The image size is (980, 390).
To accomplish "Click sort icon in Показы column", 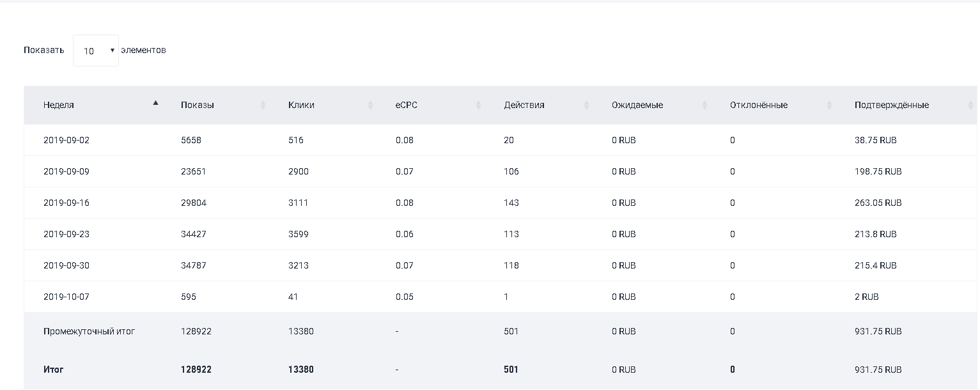I will (x=263, y=105).
